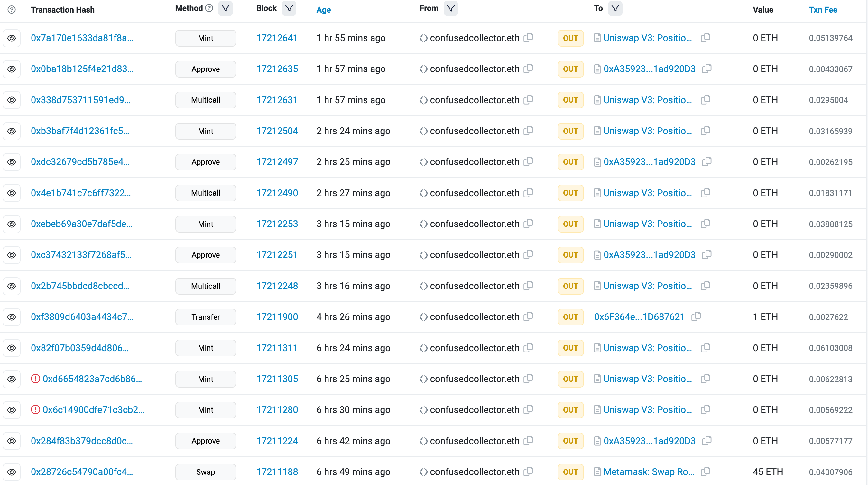Copy To address in block 17212635 row

[x=706, y=69]
